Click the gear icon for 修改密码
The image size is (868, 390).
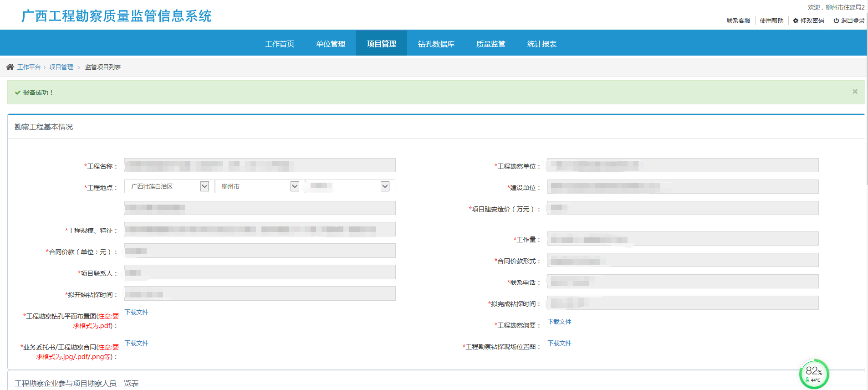(796, 21)
